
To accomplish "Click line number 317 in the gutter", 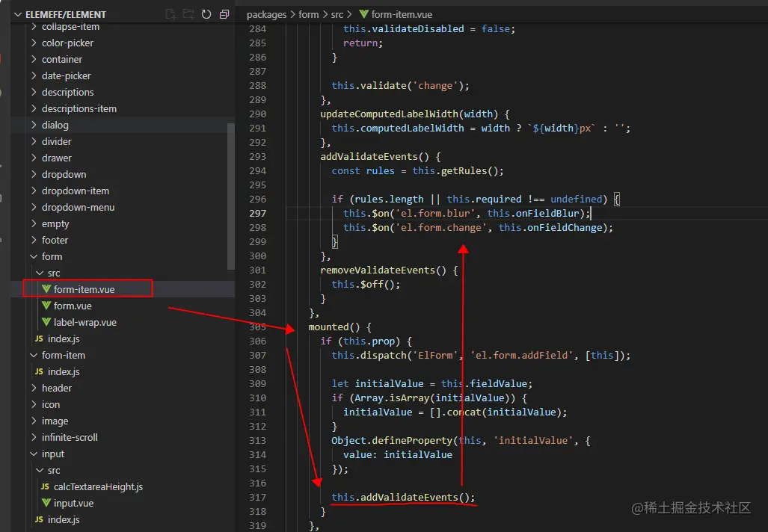I will point(258,497).
